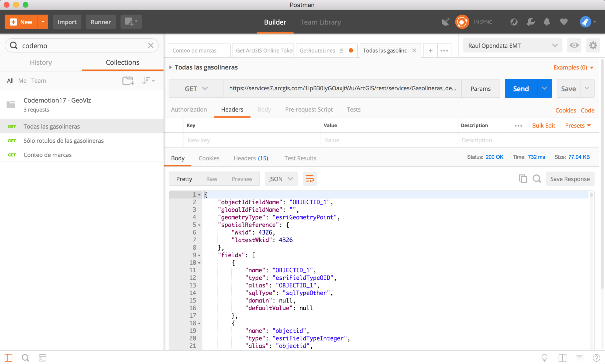Click the interceptor satellite icon
The height and width of the screenshot is (364, 605).
pyautogui.click(x=445, y=22)
